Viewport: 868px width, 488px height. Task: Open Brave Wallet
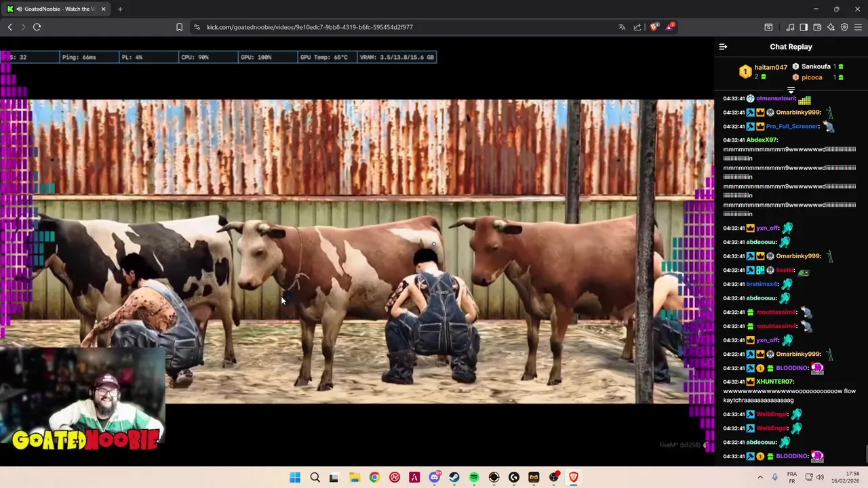[817, 27]
